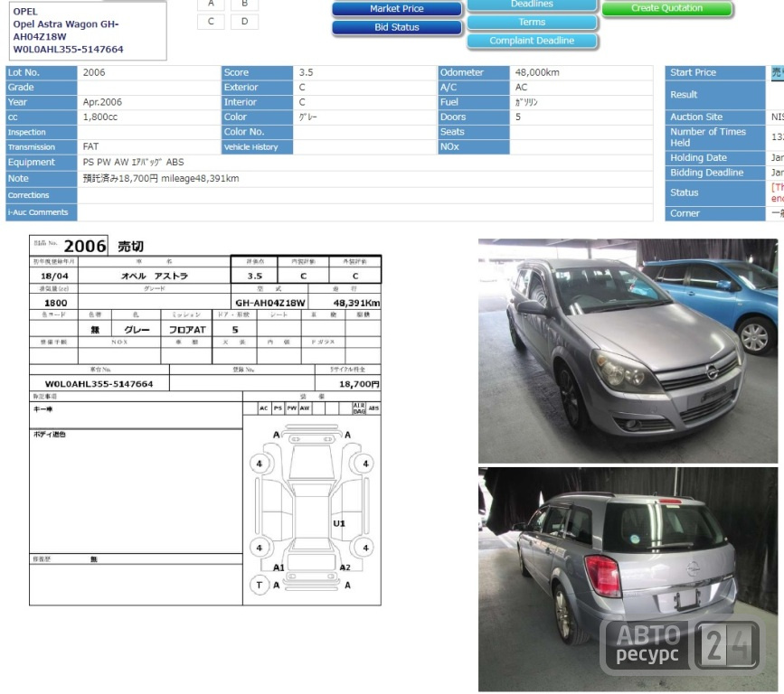Select the photo tab labeled B
The image size is (784, 694).
[244, 4]
